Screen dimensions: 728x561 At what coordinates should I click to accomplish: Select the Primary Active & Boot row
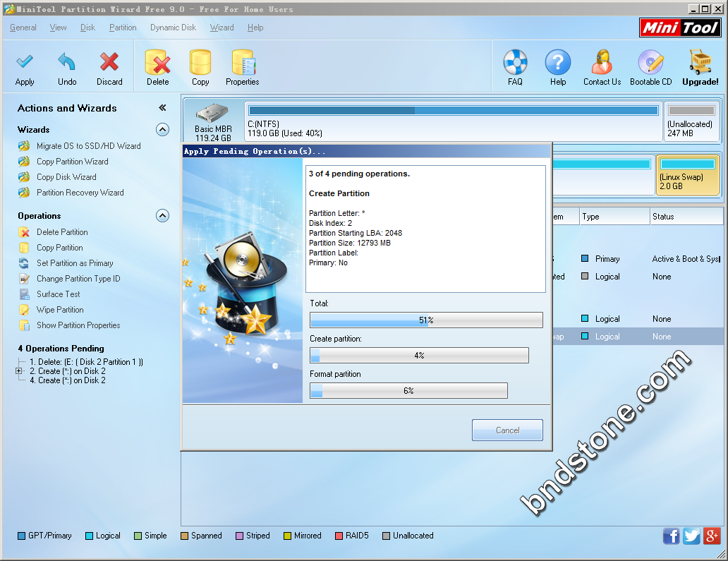638,259
